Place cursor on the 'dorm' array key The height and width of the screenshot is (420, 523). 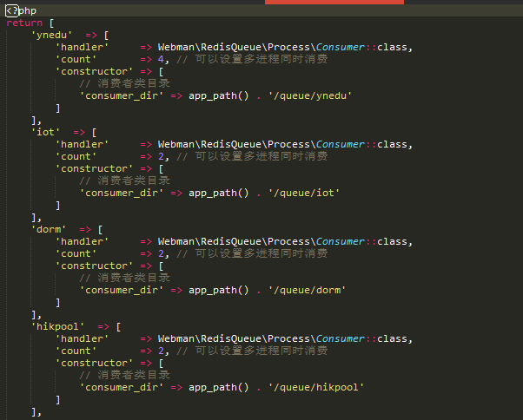coord(48,229)
